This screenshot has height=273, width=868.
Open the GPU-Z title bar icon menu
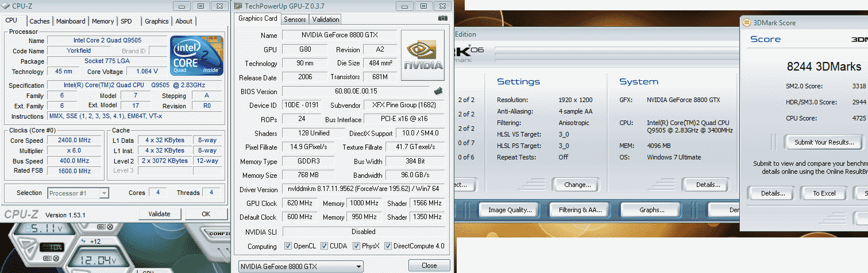tap(238, 6)
